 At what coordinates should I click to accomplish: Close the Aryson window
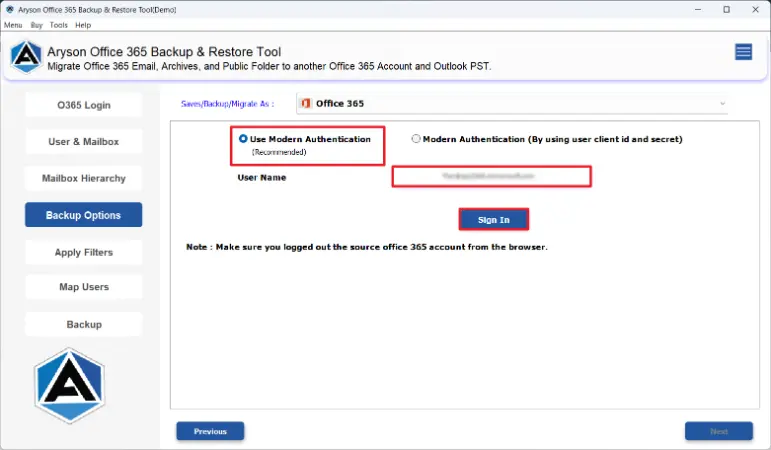pos(755,9)
